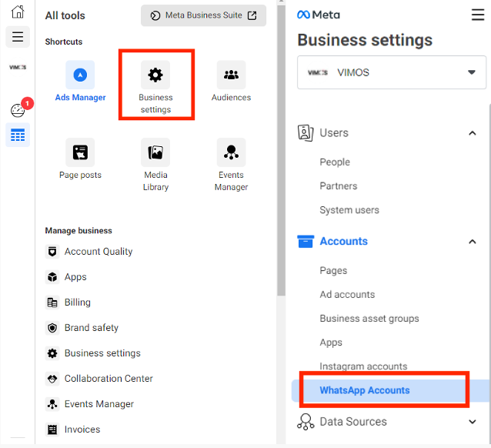Select the blue All tools grid icon
The width and height of the screenshot is (491, 448).
tap(18, 135)
